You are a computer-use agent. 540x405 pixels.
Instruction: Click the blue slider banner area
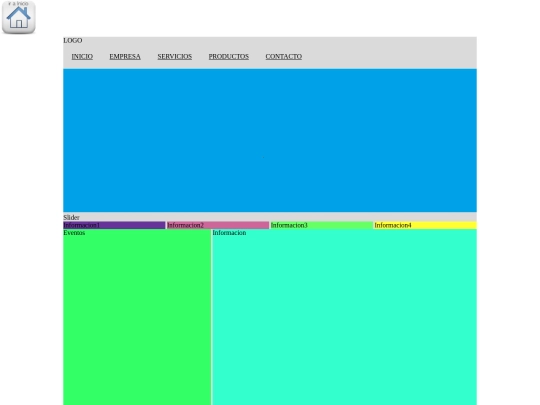click(270, 140)
